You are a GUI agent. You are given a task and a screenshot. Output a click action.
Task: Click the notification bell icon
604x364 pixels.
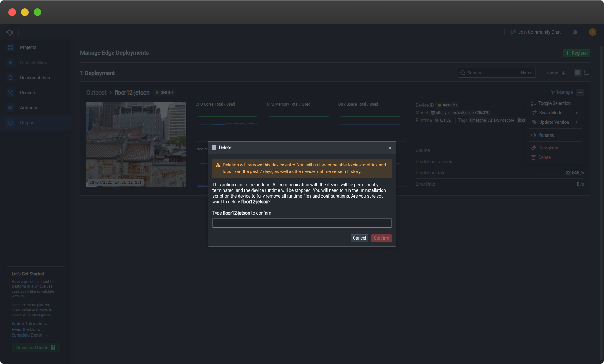[575, 32]
